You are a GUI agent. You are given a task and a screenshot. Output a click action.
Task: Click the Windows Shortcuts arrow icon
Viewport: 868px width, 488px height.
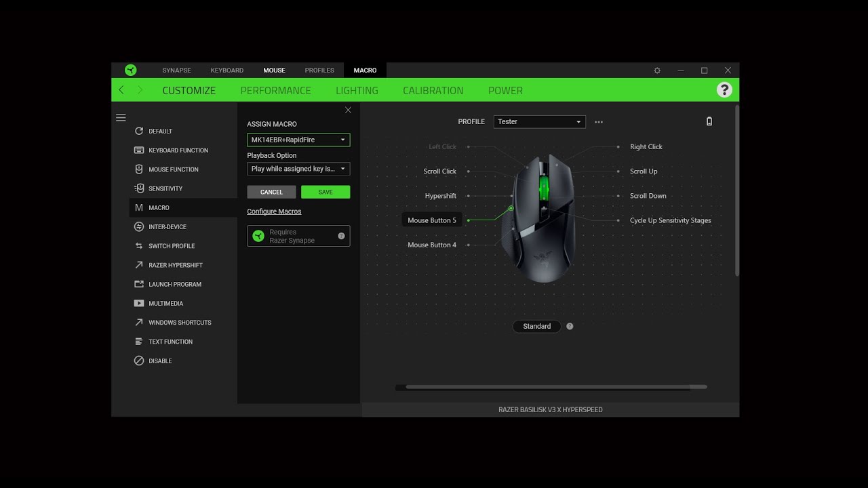click(139, 322)
